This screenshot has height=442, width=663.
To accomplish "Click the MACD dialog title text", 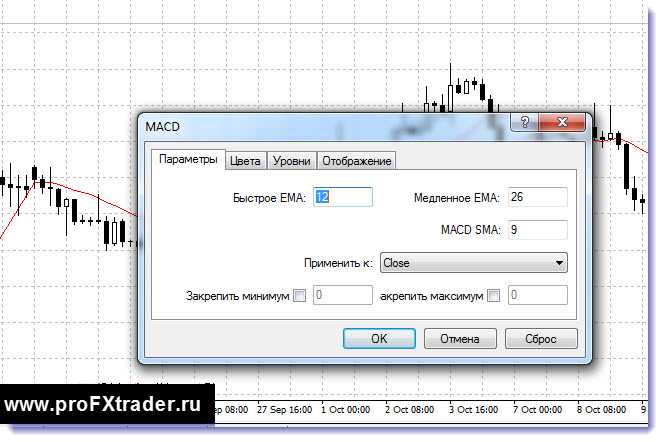I will click(x=162, y=127).
